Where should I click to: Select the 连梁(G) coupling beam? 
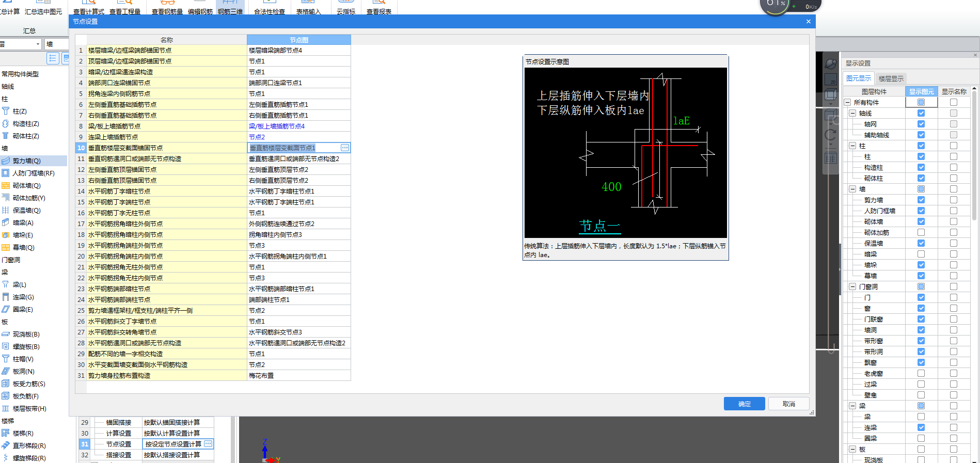pos(23,297)
